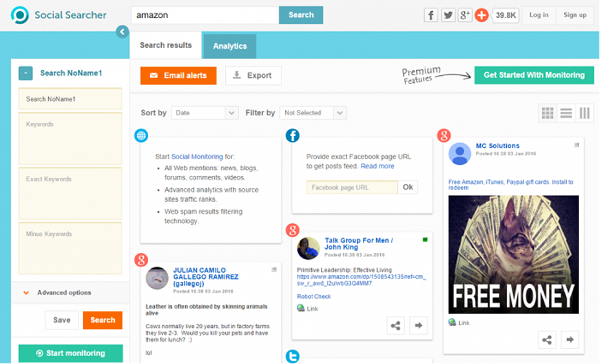Open the Search results tab

tap(165, 45)
